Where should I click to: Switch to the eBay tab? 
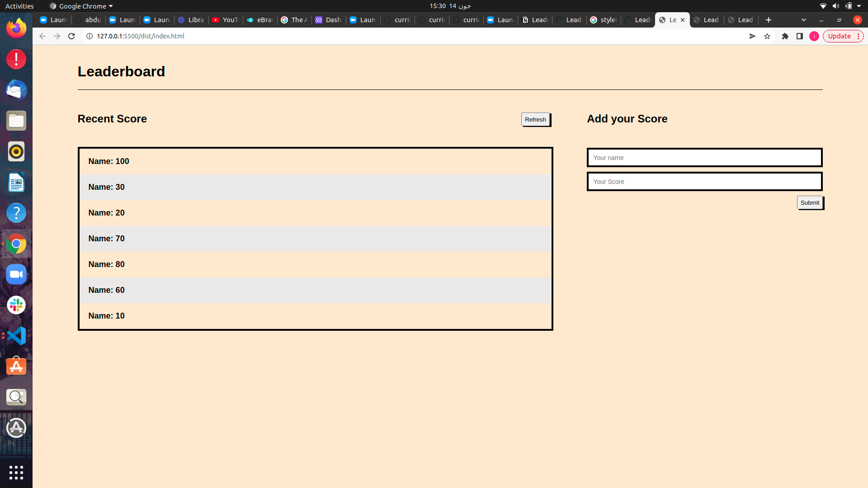[x=260, y=20]
